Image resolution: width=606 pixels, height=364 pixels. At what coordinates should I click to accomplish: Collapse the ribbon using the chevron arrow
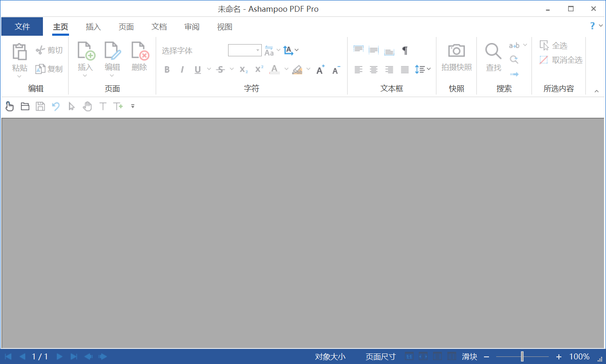click(x=596, y=91)
